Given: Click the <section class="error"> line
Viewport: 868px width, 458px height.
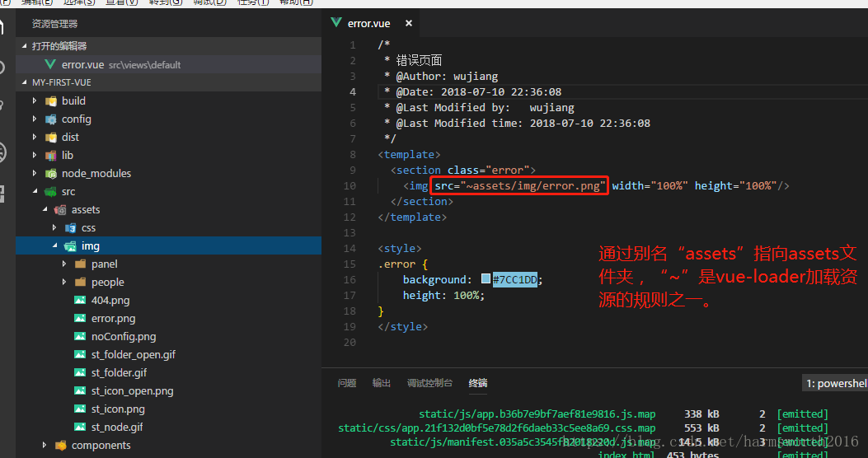Looking at the screenshot, I should (462, 171).
